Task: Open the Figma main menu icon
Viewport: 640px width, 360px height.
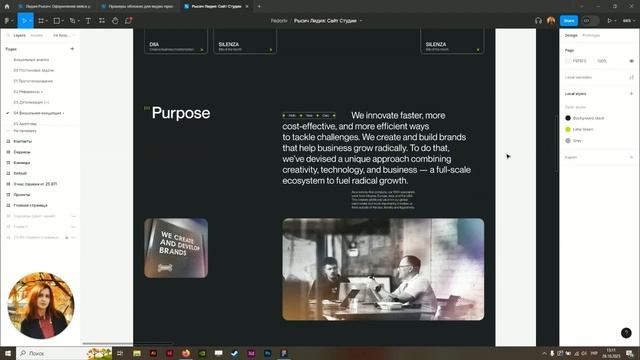Action: click(7, 20)
